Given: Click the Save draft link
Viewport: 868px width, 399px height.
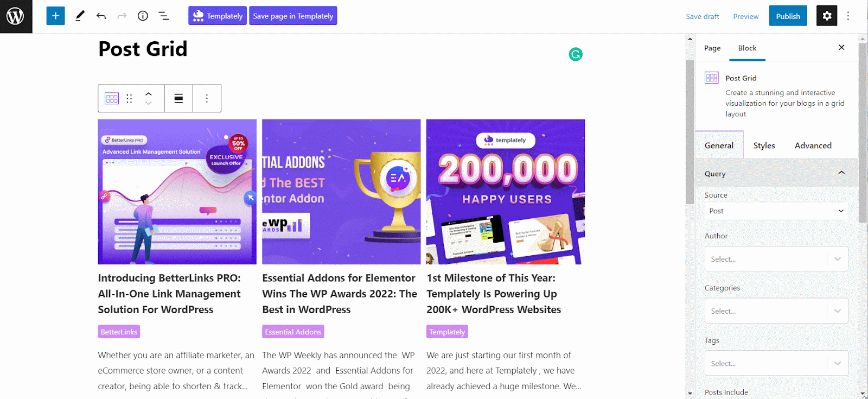Looking at the screenshot, I should [703, 16].
